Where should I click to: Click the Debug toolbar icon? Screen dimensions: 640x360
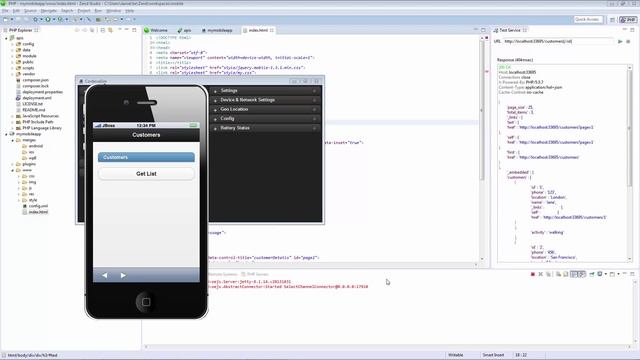36,19
